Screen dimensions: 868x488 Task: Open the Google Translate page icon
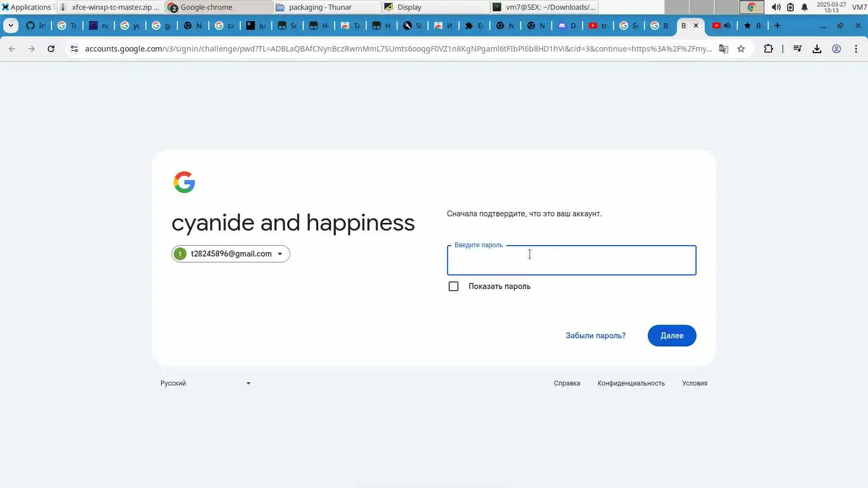[724, 49]
